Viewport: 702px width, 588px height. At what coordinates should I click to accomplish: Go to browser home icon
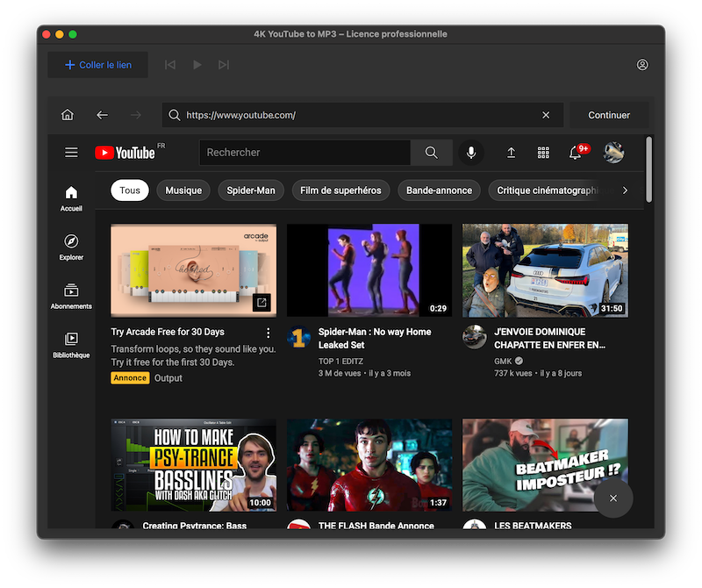click(x=68, y=115)
